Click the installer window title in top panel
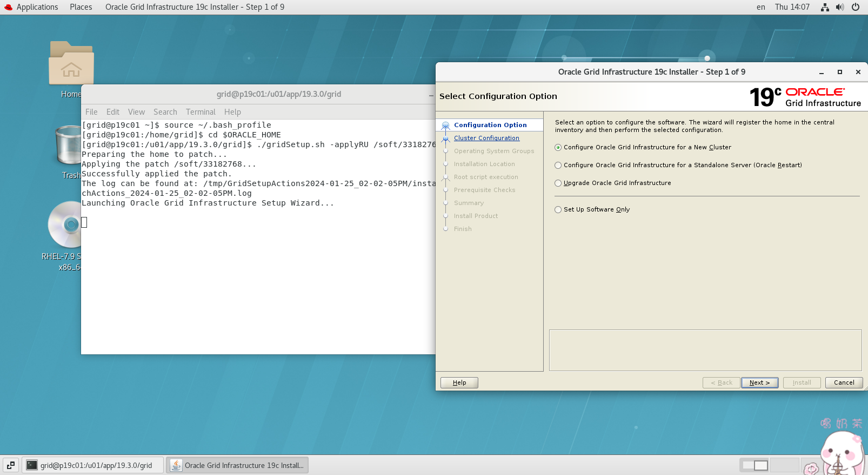The height and width of the screenshot is (475, 868). tap(195, 7)
